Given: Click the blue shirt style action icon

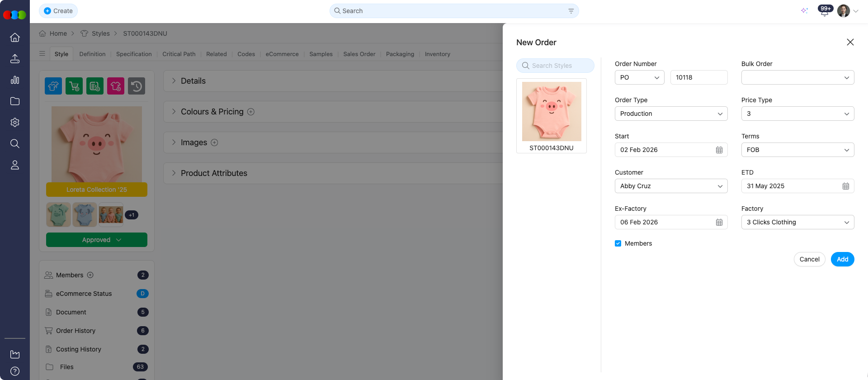Looking at the screenshot, I should pyautogui.click(x=53, y=86).
